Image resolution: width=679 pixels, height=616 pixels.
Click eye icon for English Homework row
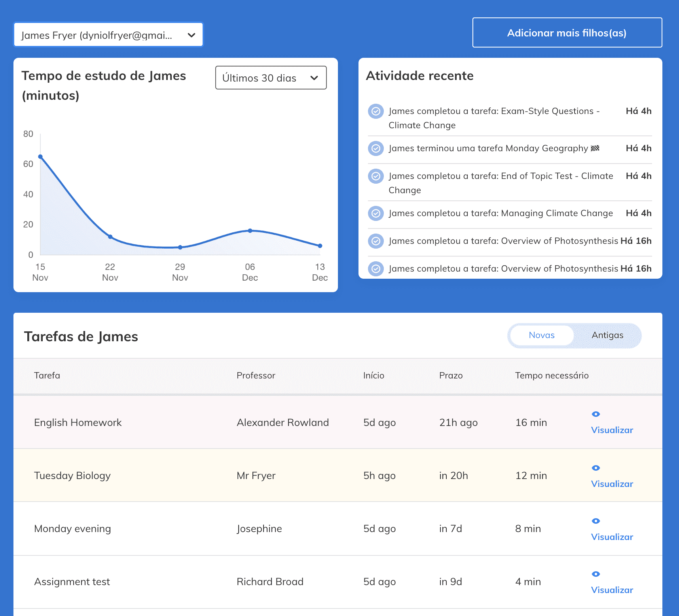[596, 414]
